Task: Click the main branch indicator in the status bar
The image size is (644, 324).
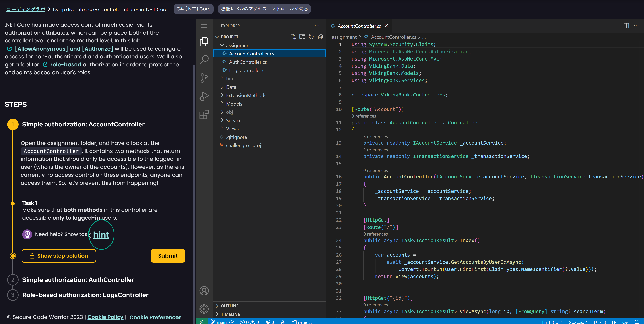Action: pyautogui.click(x=219, y=322)
